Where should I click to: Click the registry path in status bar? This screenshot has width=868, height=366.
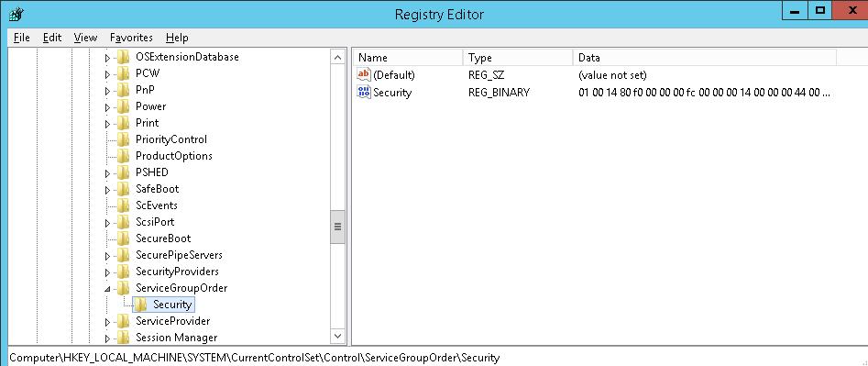pyautogui.click(x=254, y=358)
